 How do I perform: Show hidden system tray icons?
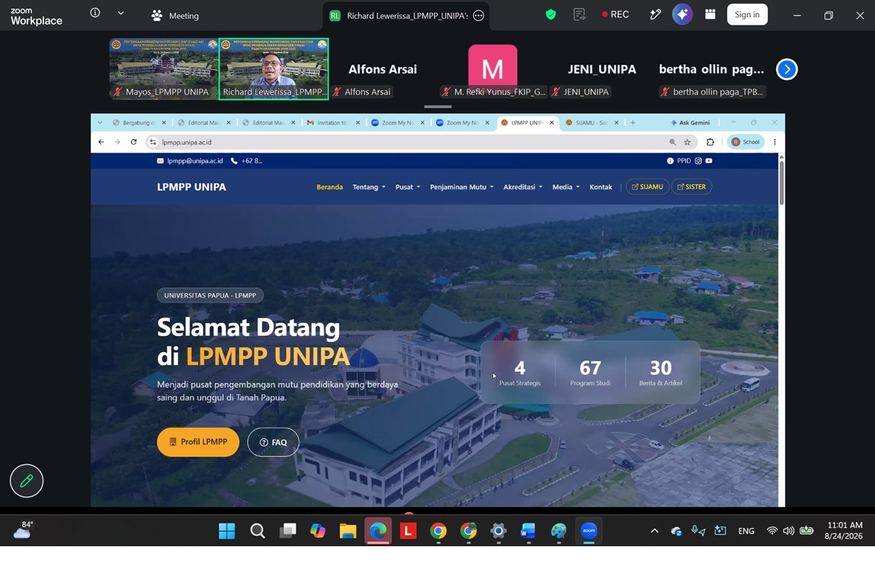point(655,531)
